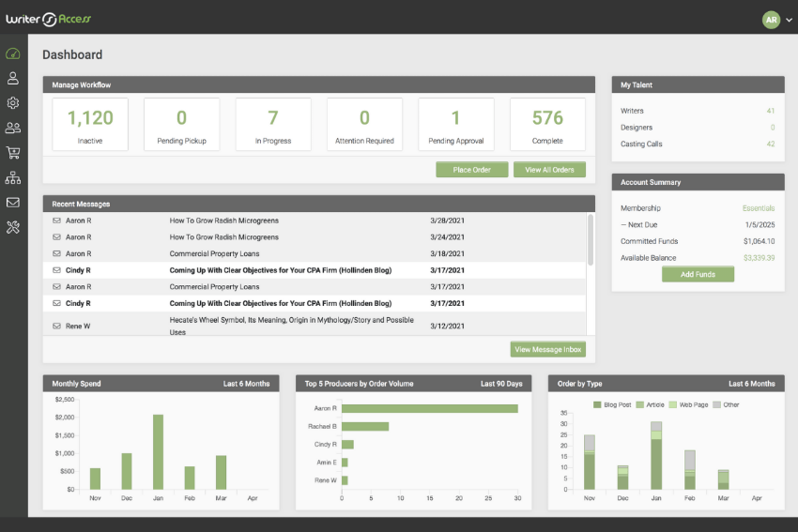Expand the AR account avatar dropdown
This screenshot has width=798, height=532.
pos(775,19)
